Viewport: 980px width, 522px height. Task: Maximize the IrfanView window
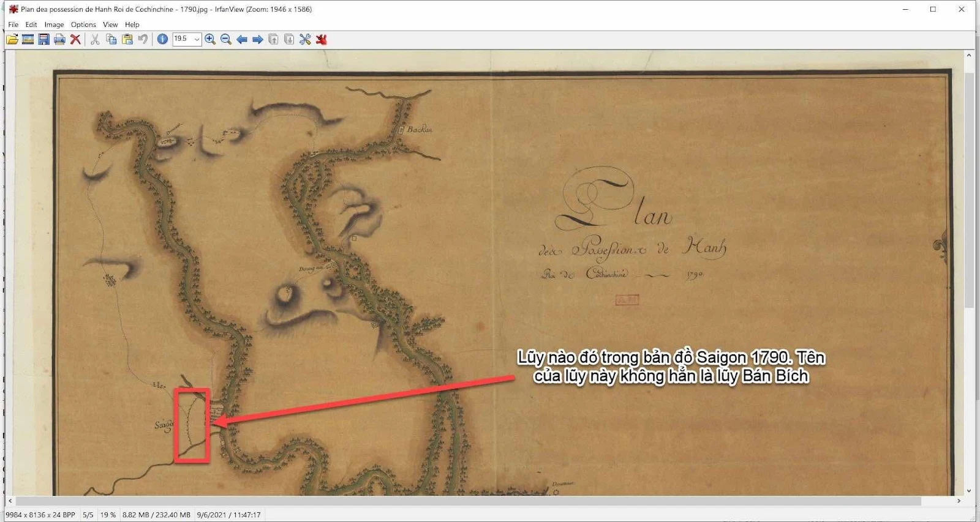(933, 9)
